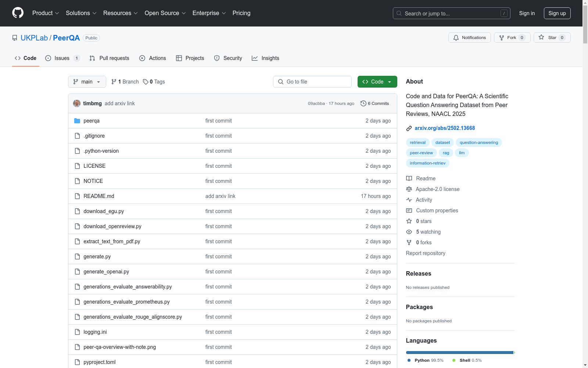Screen dimensions: 588x368
Task: Click the repository icon beside UKPLab
Action: pyautogui.click(x=15, y=38)
